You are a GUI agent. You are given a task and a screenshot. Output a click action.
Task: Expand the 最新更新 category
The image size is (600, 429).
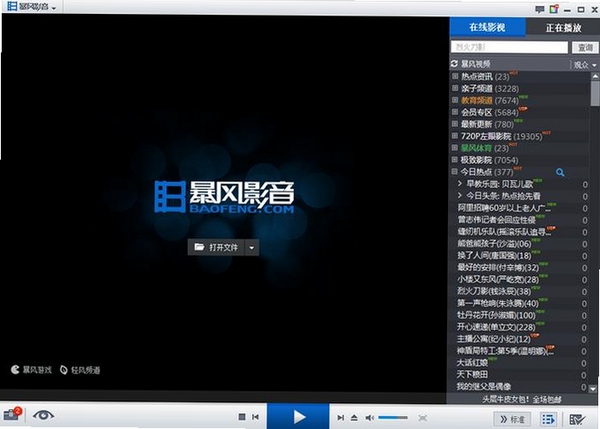point(455,124)
